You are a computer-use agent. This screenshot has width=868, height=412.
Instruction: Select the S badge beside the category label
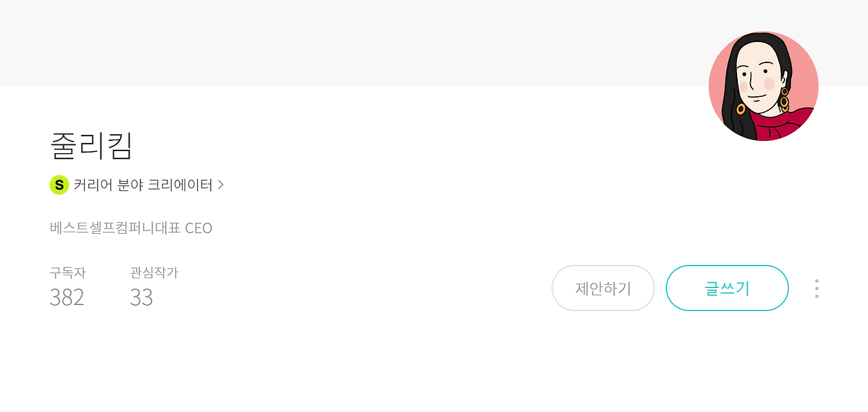pos(59,184)
